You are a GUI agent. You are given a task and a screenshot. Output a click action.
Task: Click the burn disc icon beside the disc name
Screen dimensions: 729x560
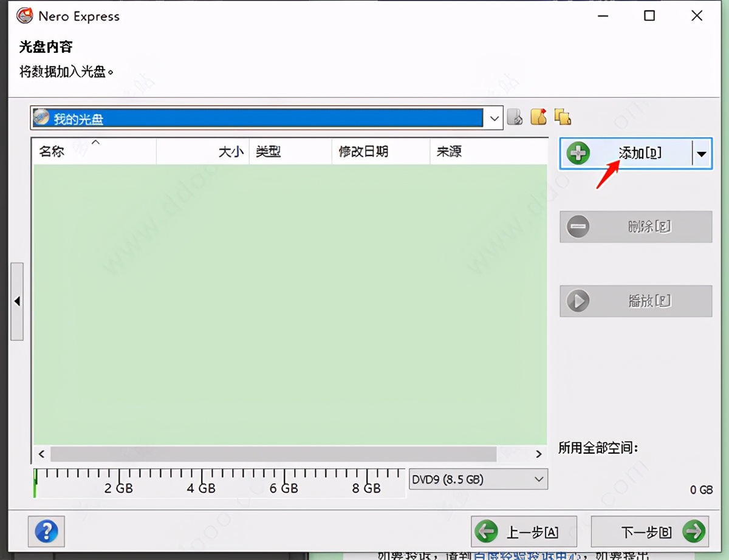[515, 117]
